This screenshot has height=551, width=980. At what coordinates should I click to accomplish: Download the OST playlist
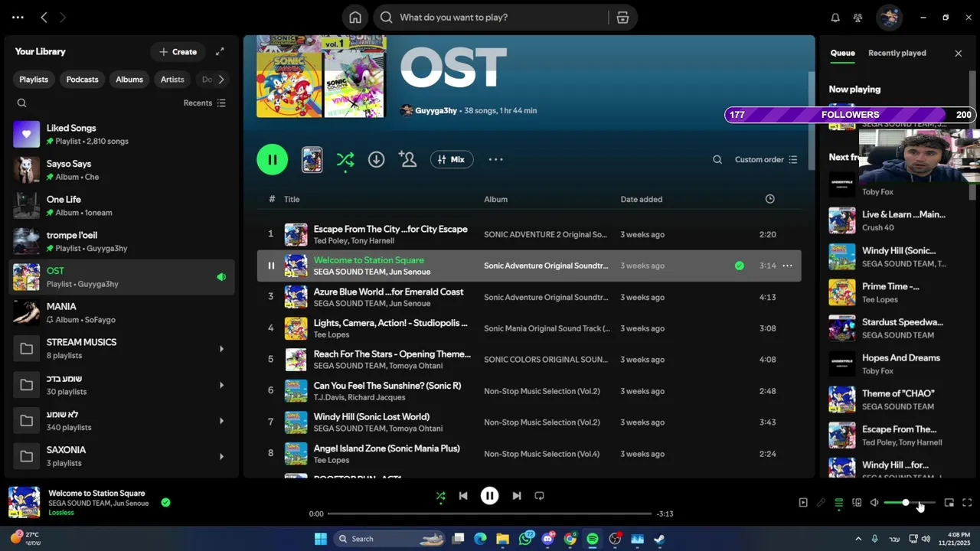coord(376,159)
